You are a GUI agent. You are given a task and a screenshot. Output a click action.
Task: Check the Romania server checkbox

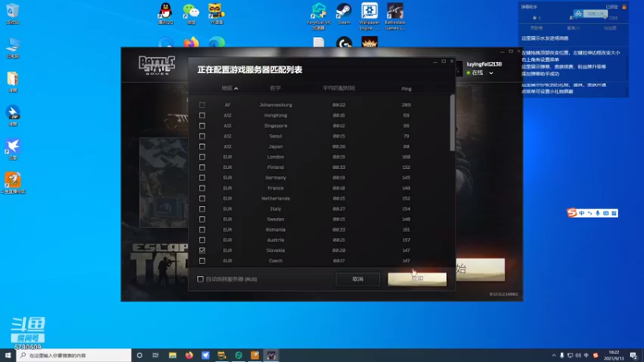[202, 230]
